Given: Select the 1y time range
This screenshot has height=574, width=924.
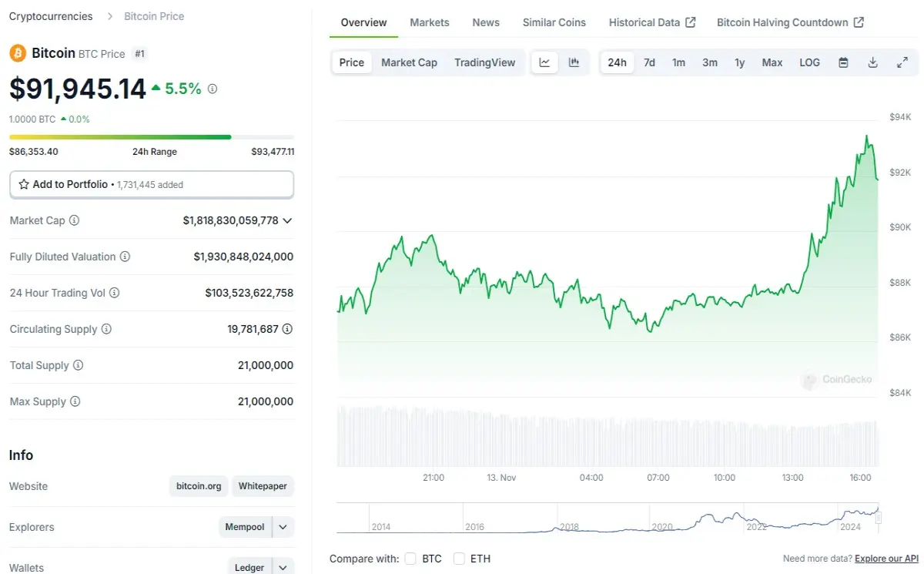Looking at the screenshot, I should click(739, 62).
